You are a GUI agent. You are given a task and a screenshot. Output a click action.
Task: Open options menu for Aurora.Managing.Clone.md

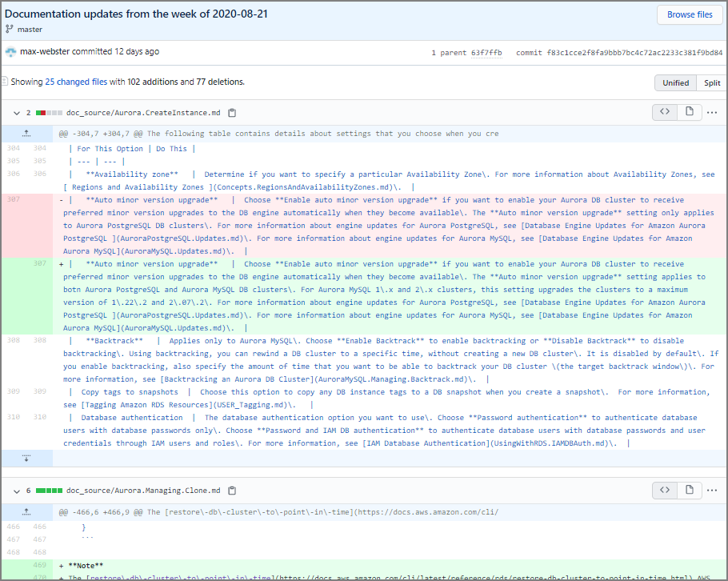coord(711,490)
